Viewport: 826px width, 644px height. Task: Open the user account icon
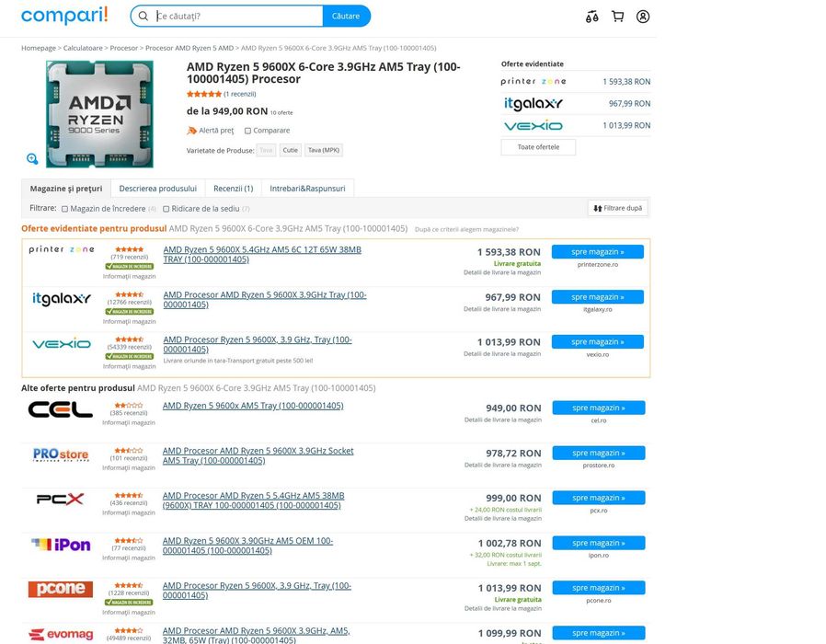point(643,17)
